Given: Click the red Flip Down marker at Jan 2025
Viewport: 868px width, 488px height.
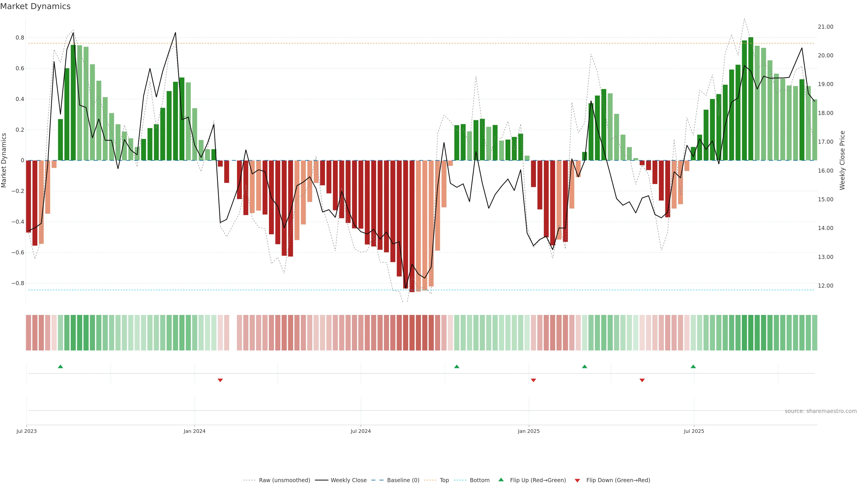Looking at the screenshot, I should click(x=533, y=380).
